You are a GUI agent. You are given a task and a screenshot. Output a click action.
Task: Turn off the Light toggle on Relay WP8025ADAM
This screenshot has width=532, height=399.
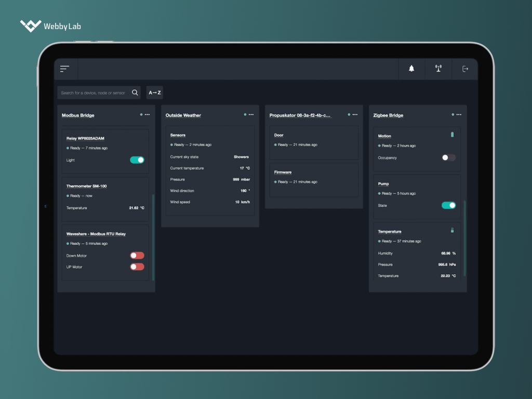click(137, 159)
